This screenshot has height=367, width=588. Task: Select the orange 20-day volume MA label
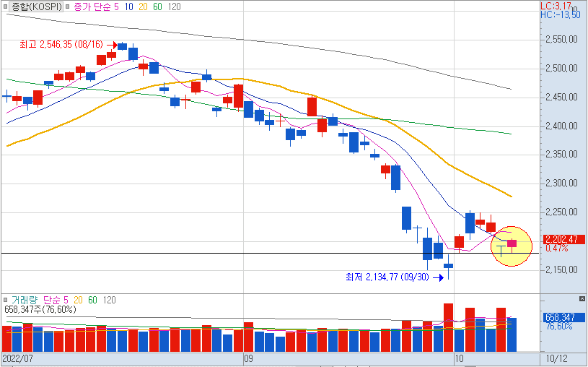click(x=78, y=300)
